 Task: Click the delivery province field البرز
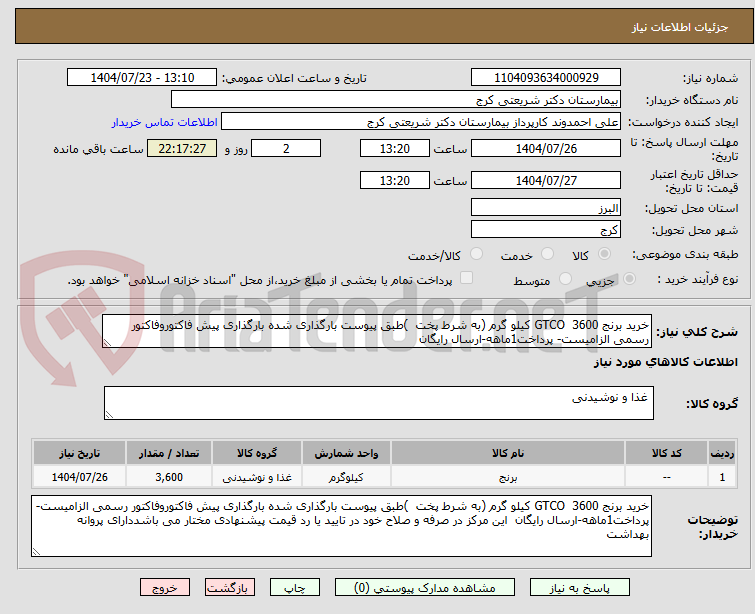[x=546, y=208]
